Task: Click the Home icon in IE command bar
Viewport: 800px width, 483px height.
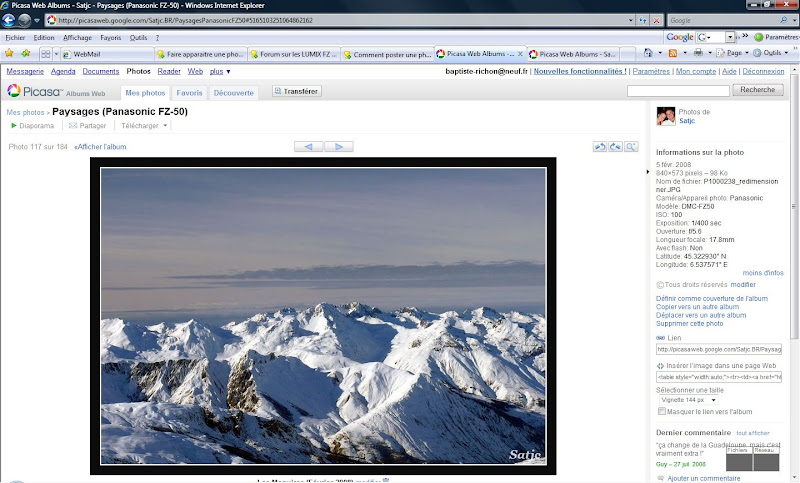Action: (648, 53)
